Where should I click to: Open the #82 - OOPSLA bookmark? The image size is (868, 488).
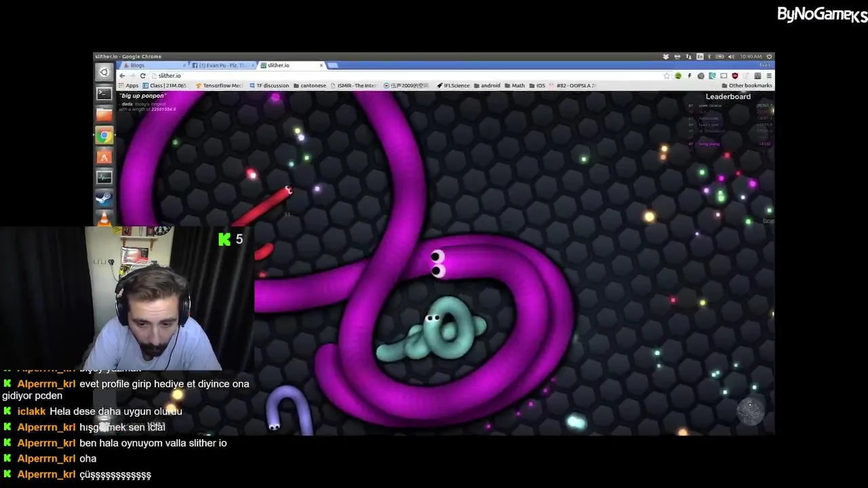572,85
